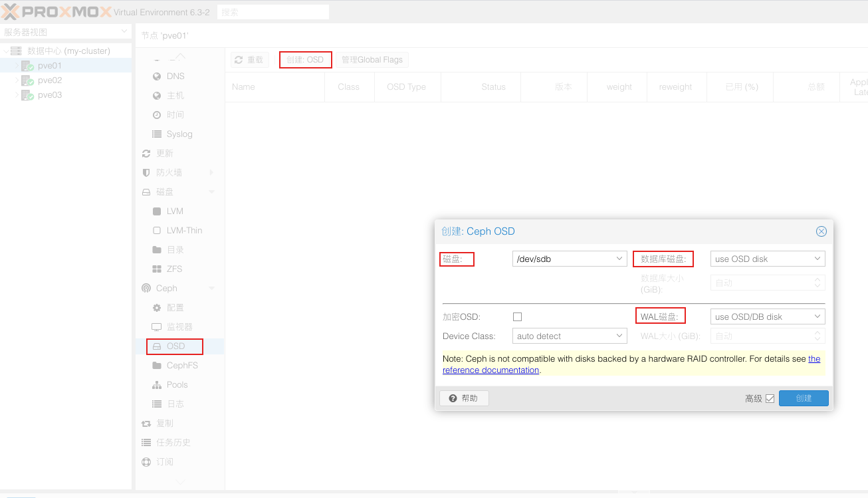The height and width of the screenshot is (498, 868).
Task: Select pve03 in the server tree
Action: point(50,95)
